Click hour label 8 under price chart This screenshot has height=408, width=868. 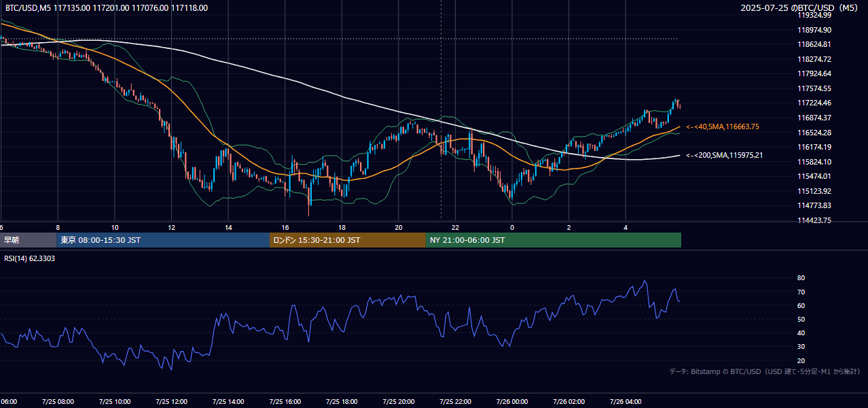(x=58, y=227)
